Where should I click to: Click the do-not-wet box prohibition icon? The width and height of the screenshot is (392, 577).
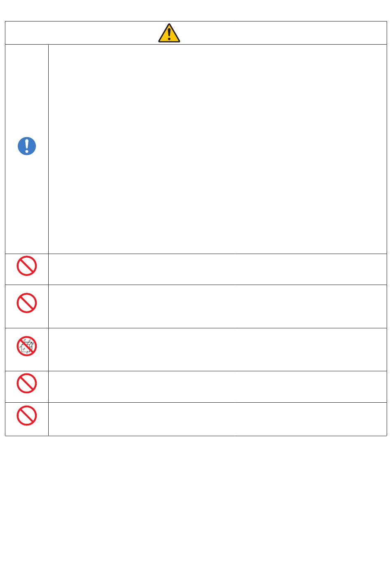(x=27, y=346)
